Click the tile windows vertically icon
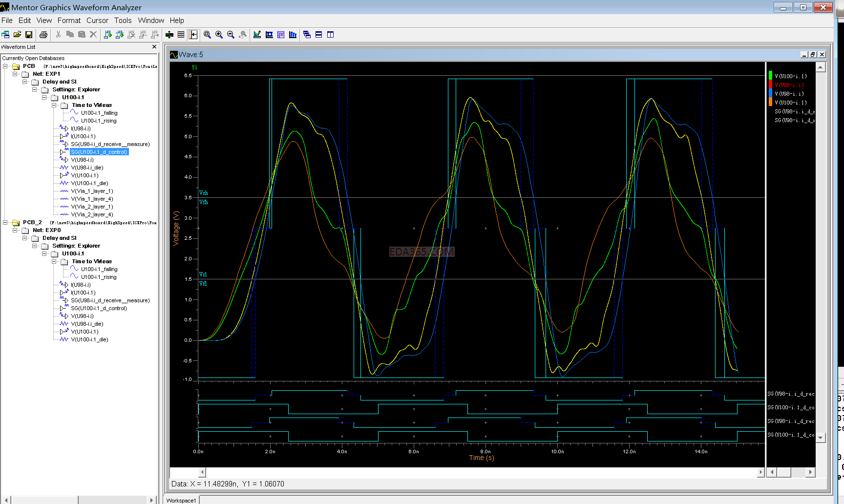This screenshot has width=844, height=504. tap(330, 35)
